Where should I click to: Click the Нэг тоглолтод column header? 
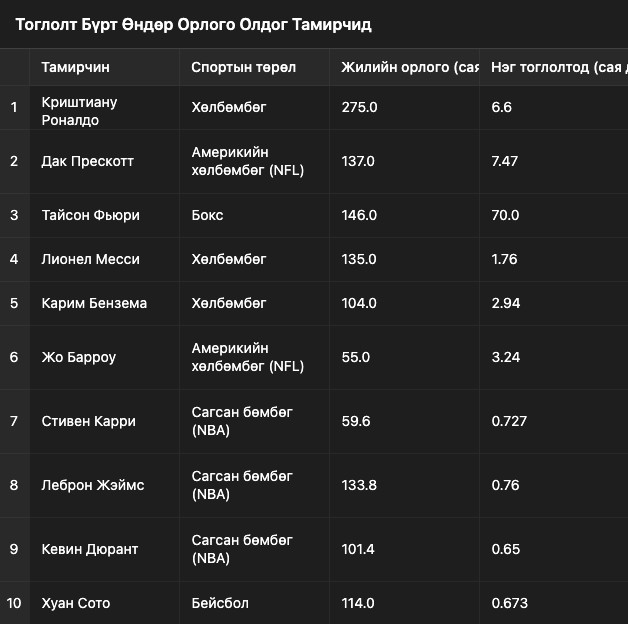(x=554, y=67)
